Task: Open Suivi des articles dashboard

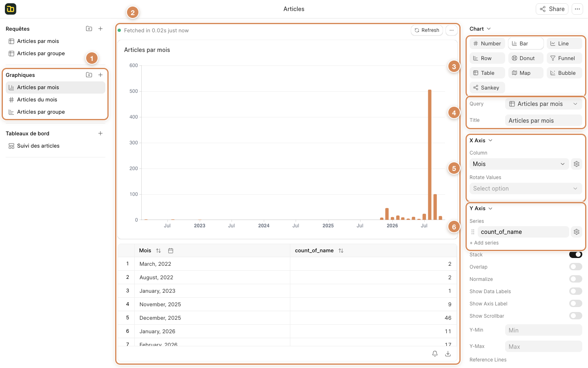Action: [56, 146]
